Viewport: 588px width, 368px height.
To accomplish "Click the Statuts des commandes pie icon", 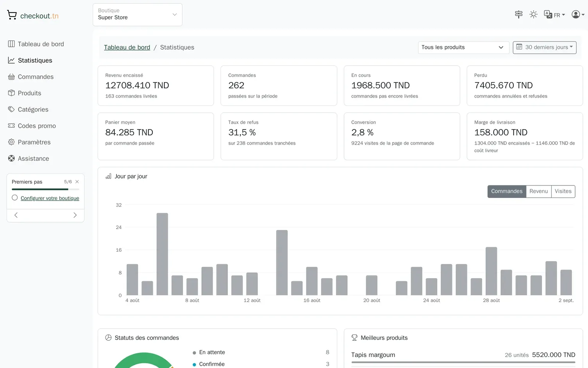I will (108, 338).
